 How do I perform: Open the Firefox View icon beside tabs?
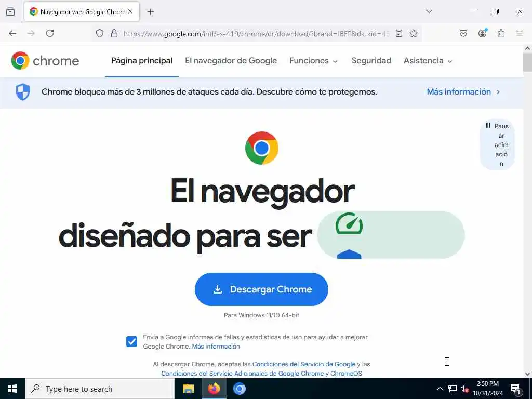(x=10, y=11)
